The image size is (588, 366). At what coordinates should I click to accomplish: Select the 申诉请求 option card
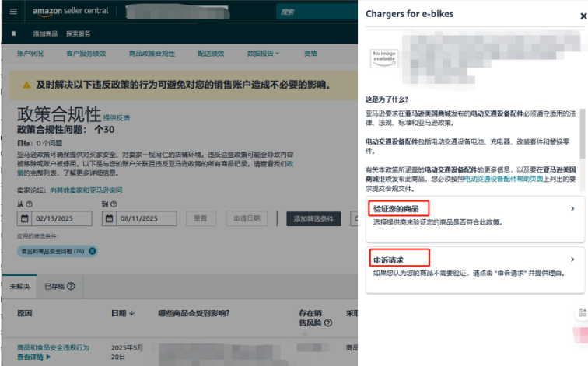475,270
